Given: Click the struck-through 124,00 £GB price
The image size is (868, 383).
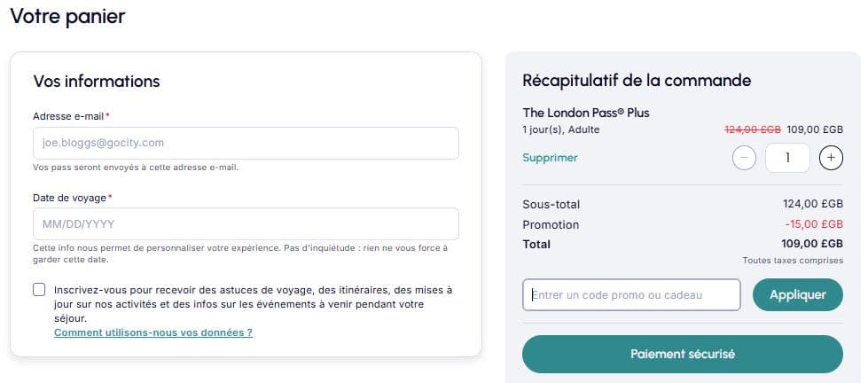Looking at the screenshot, I should 752,129.
